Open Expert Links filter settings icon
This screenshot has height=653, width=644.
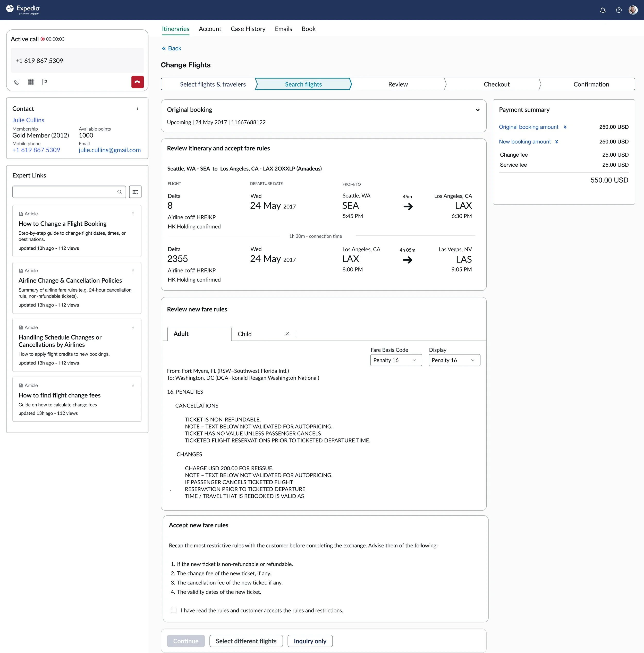click(135, 192)
